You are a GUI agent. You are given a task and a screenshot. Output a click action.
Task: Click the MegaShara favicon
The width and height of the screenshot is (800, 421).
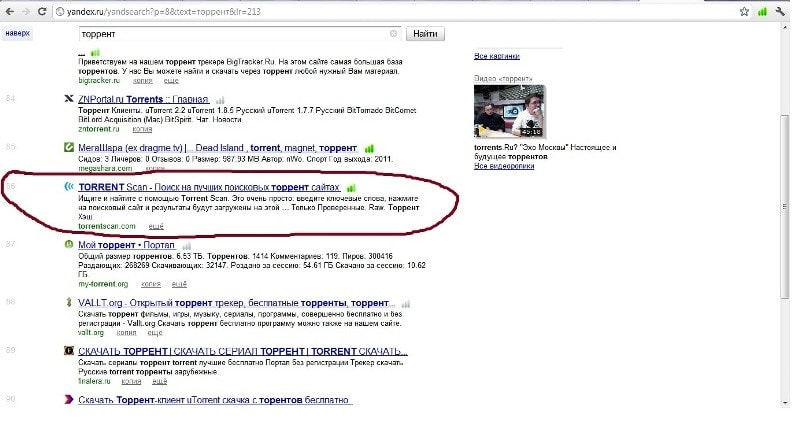[69, 147]
